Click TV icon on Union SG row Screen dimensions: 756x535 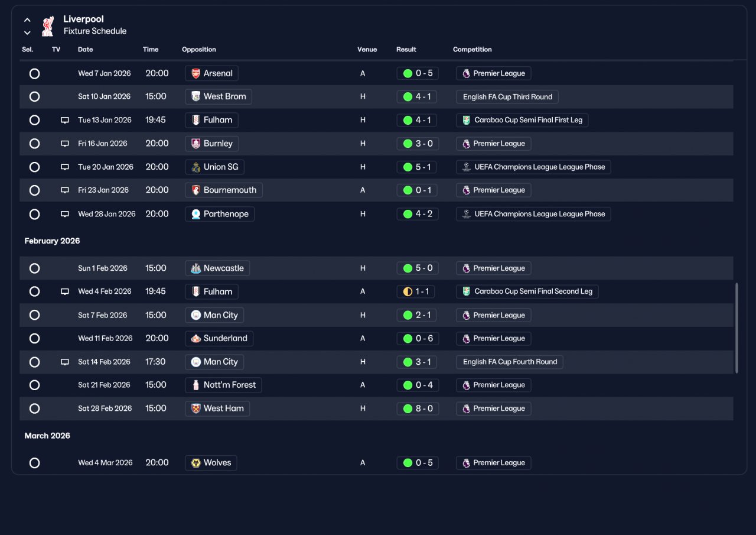coord(65,167)
